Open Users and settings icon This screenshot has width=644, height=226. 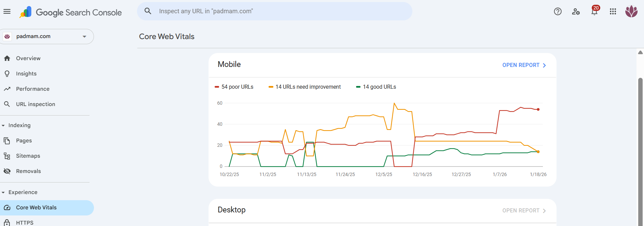tap(576, 12)
